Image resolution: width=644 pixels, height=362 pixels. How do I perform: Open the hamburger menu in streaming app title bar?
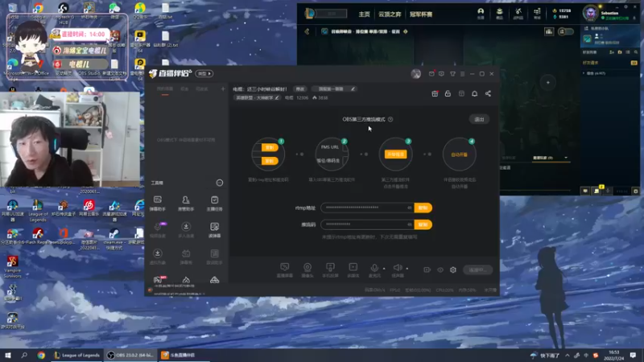[462, 74]
